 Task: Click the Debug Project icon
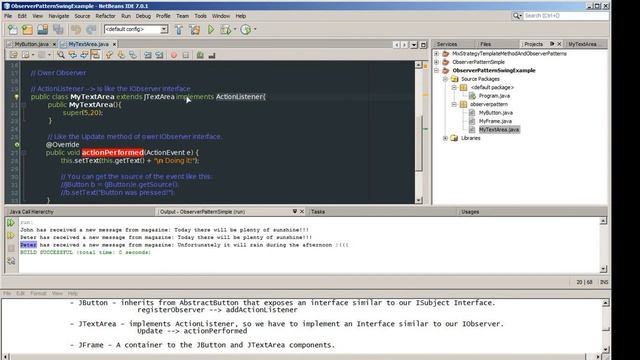(x=225, y=29)
